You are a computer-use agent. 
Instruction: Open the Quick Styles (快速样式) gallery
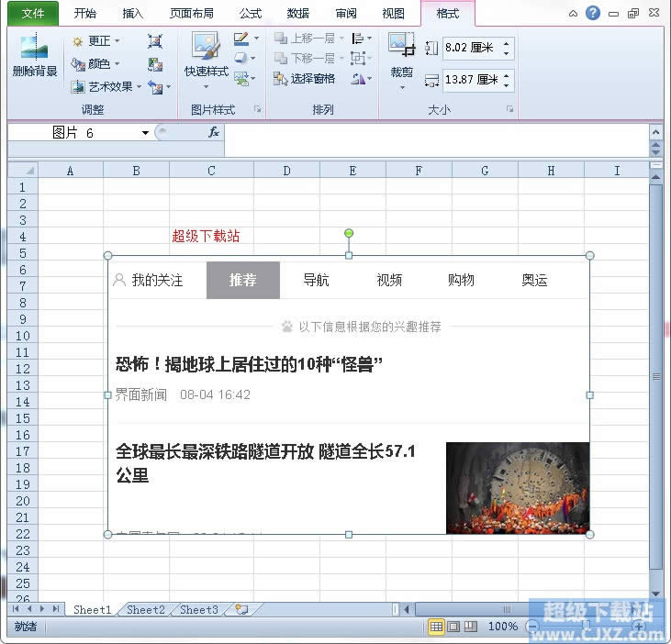click(x=206, y=59)
